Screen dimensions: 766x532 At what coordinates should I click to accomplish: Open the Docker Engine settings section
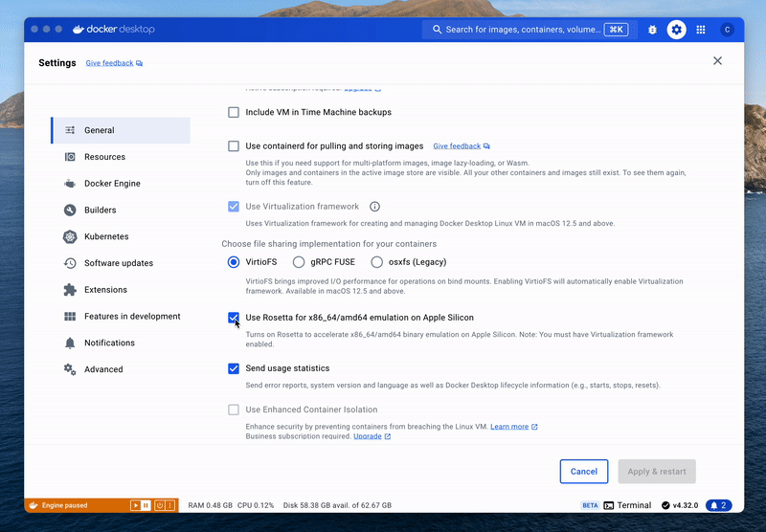pos(121,184)
